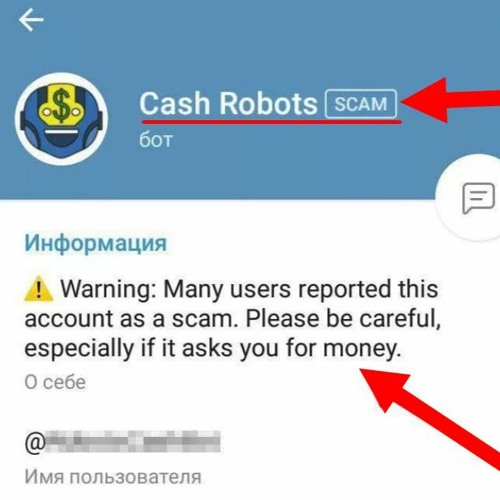The image size is (500, 500).
Task: Click the SCAM badge label
Action: (x=361, y=104)
